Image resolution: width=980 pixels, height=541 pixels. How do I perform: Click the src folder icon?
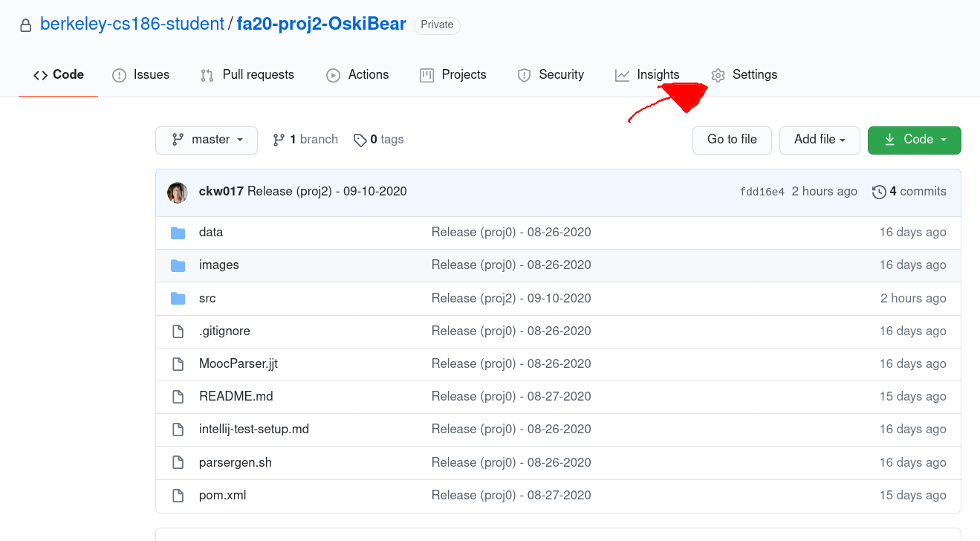(178, 299)
